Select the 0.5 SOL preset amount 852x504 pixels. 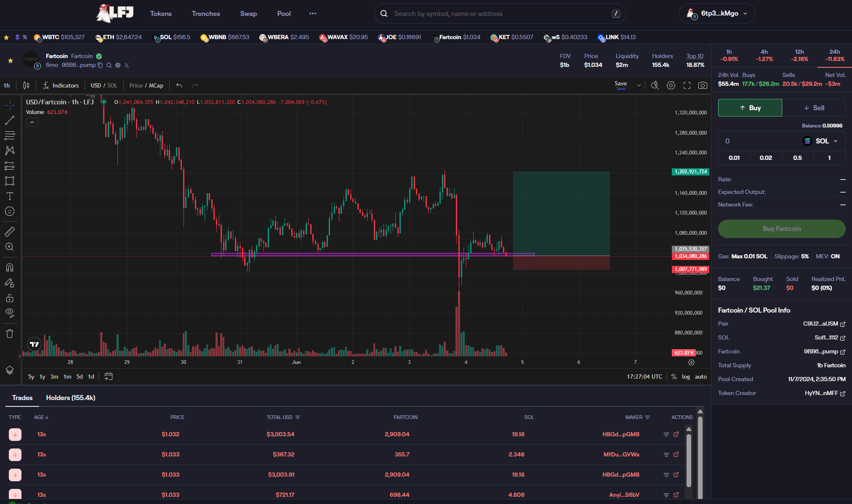[x=797, y=158]
